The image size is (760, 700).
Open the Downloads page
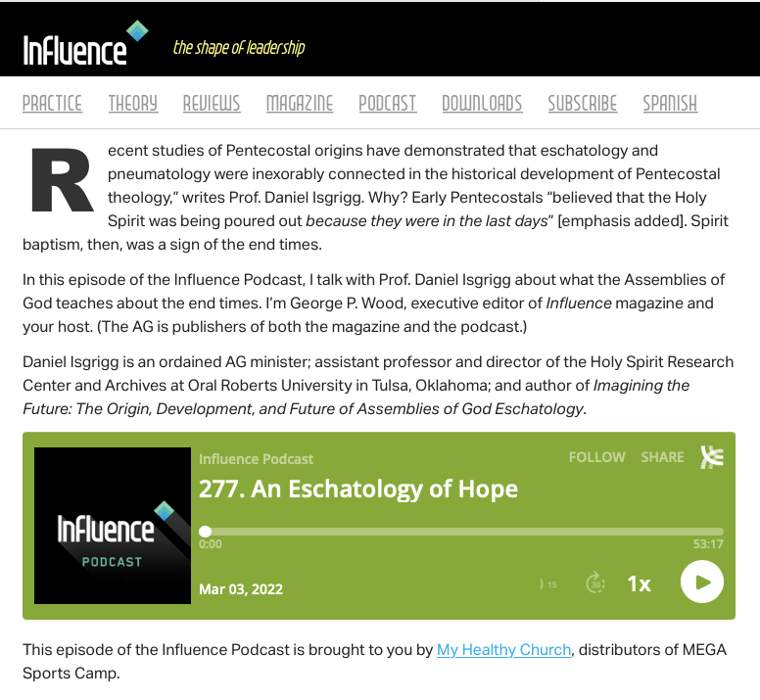click(x=482, y=103)
